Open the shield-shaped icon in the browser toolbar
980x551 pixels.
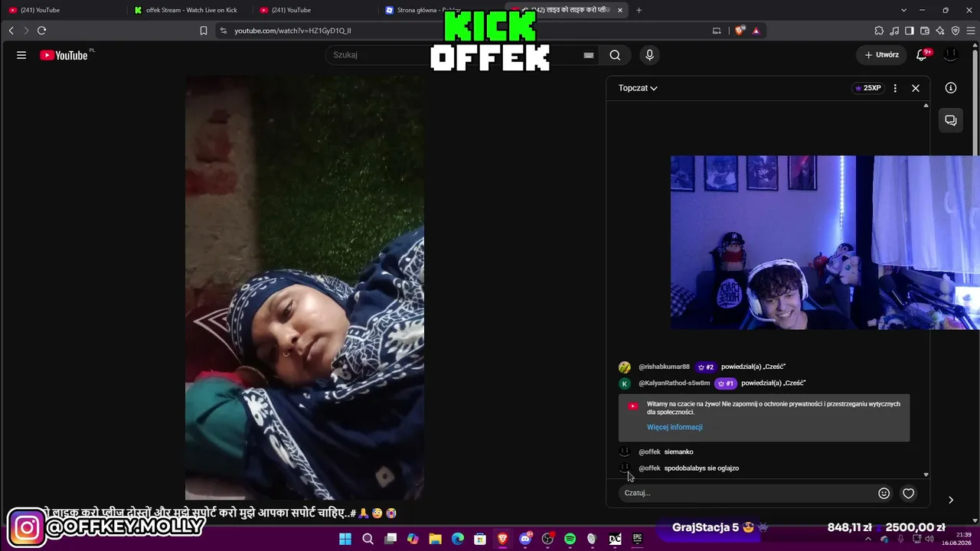955,31
